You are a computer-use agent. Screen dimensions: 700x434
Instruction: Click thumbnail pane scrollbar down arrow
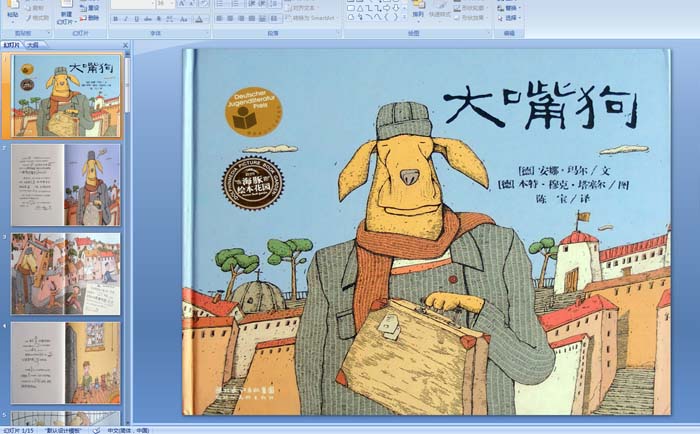(128, 422)
